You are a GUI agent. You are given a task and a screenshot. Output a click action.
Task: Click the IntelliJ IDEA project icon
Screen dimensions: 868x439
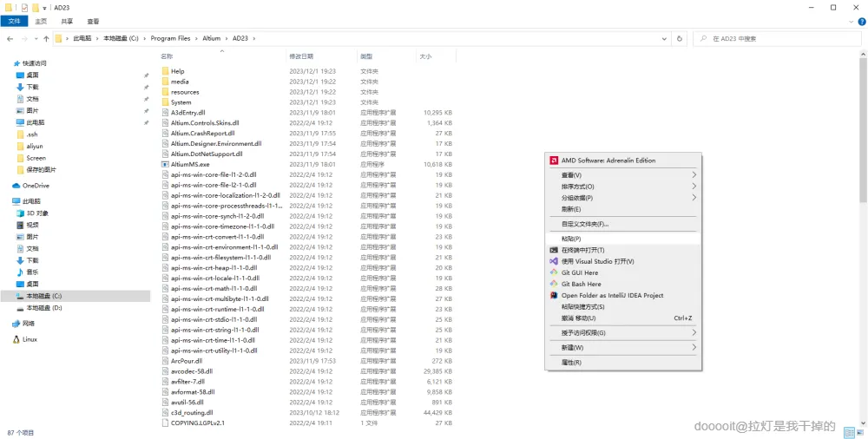click(553, 295)
